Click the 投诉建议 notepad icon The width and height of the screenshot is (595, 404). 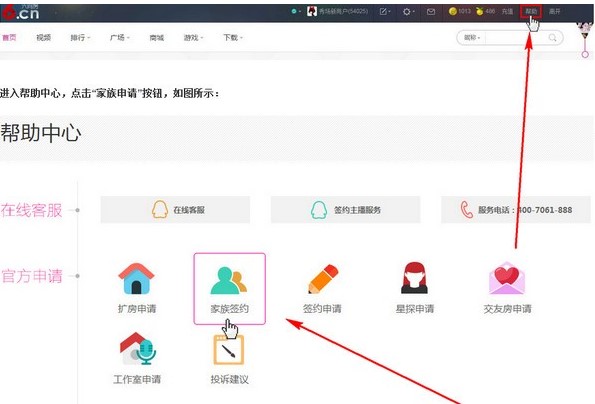pos(229,350)
